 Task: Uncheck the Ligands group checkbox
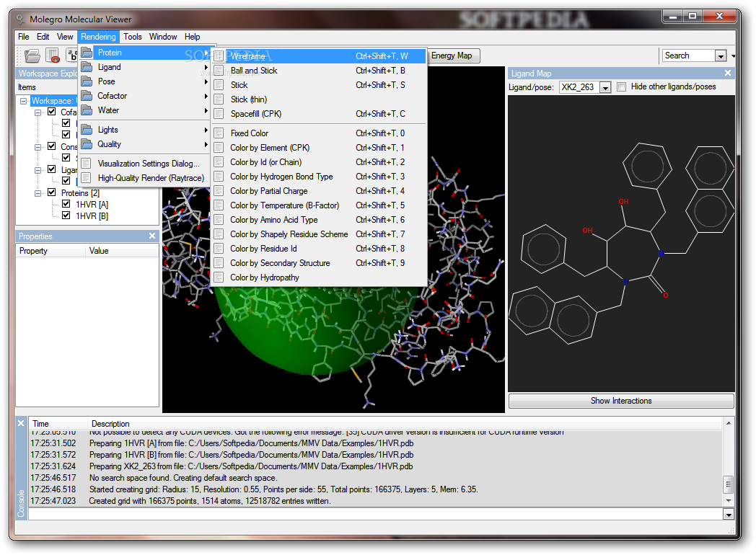pos(52,169)
